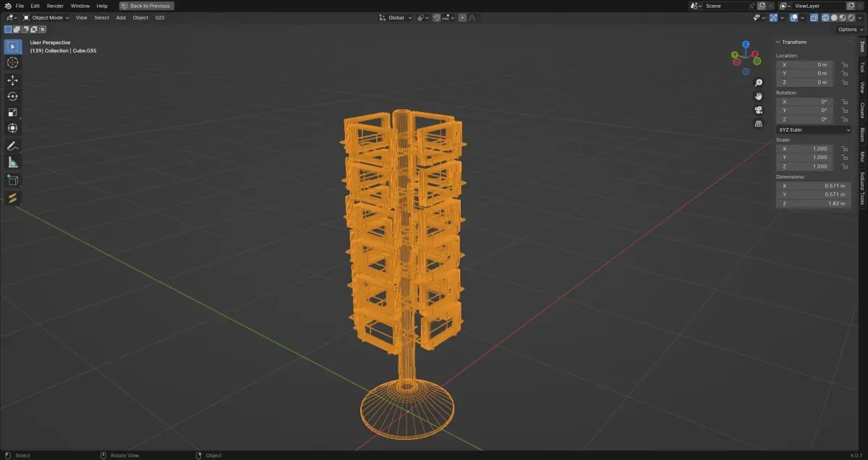Screen dimensions: 868x460
Task: Choose extend selection mode icon
Action: pos(17,30)
